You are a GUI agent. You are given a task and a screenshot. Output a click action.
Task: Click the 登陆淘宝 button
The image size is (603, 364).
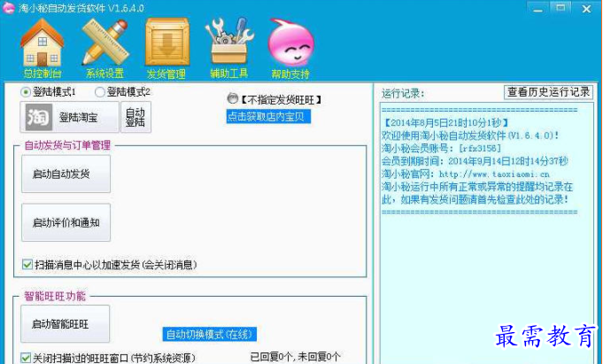70,117
